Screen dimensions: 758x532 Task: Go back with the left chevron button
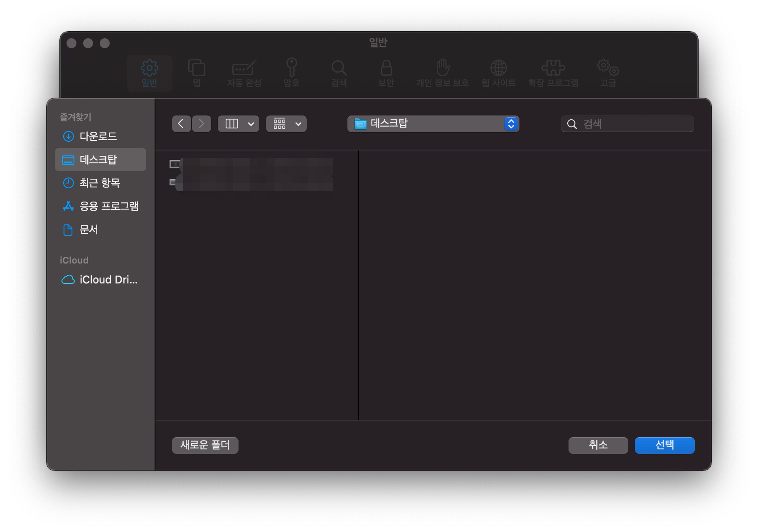click(x=181, y=124)
